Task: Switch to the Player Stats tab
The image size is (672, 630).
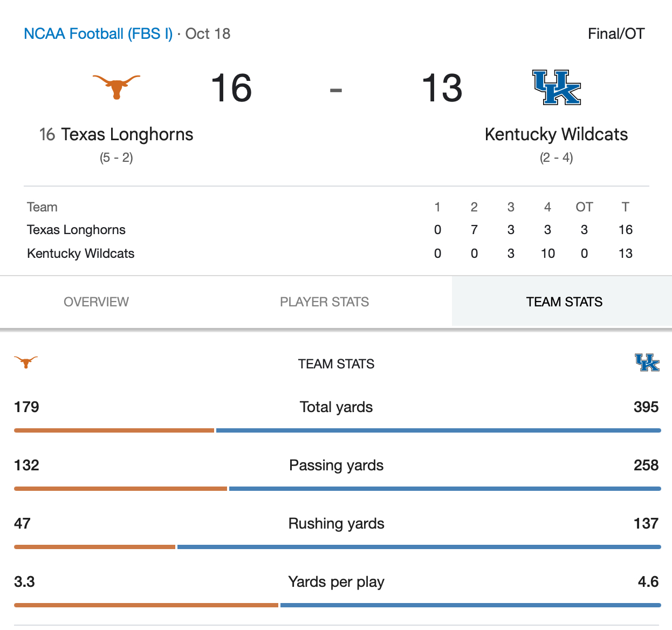Action: (324, 302)
